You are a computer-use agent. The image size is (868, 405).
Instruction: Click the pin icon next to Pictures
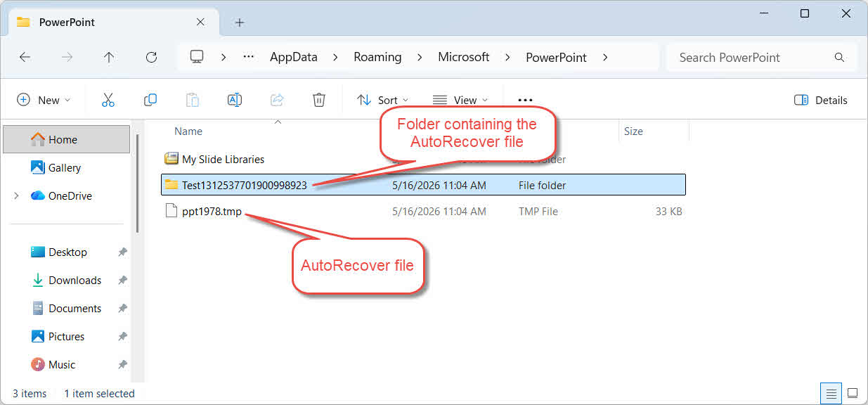click(122, 336)
